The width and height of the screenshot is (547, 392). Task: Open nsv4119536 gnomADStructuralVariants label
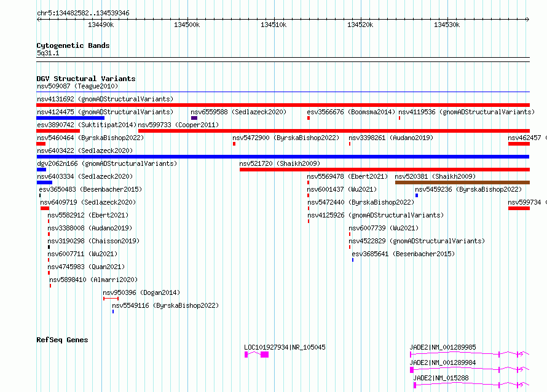[466, 112]
